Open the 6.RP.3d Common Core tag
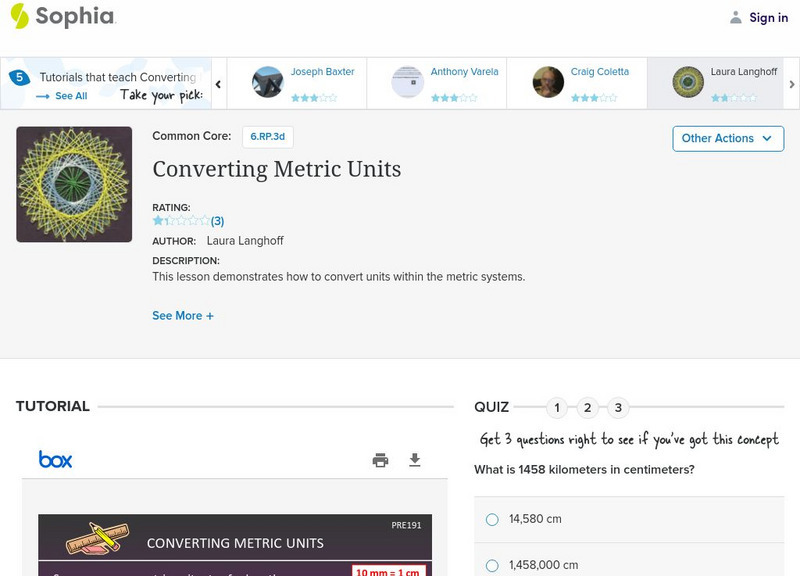Screen dimensions: 800x576 [x=268, y=137]
